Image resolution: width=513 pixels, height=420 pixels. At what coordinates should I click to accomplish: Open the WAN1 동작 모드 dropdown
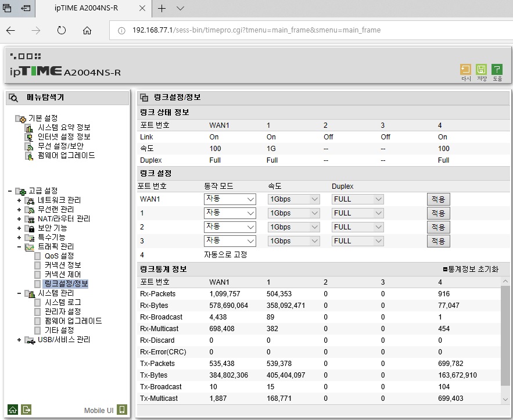(229, 199)
